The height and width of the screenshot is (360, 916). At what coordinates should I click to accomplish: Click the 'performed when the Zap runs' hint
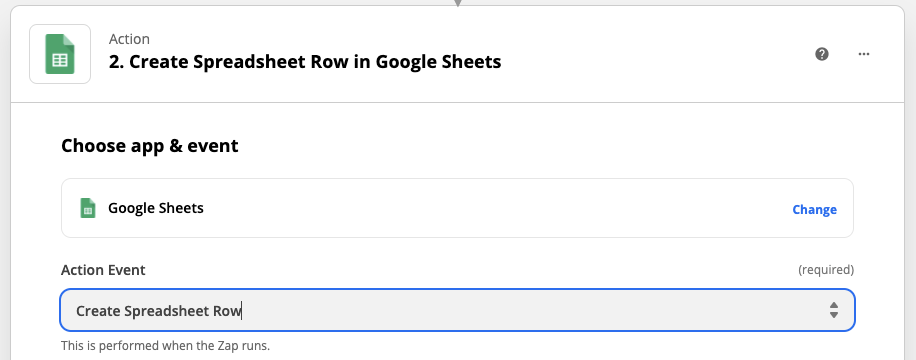pos(166,345)
